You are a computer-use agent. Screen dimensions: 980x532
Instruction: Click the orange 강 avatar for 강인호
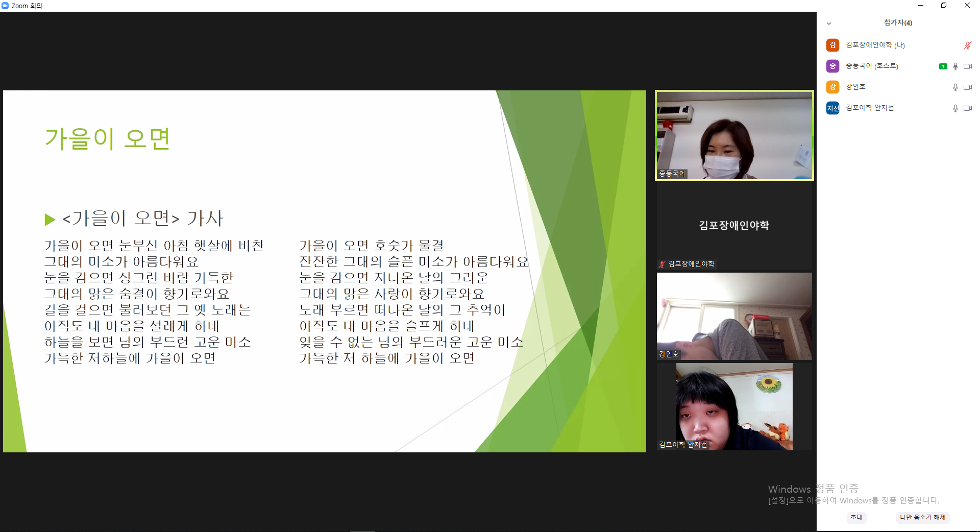tap(832, 87)
